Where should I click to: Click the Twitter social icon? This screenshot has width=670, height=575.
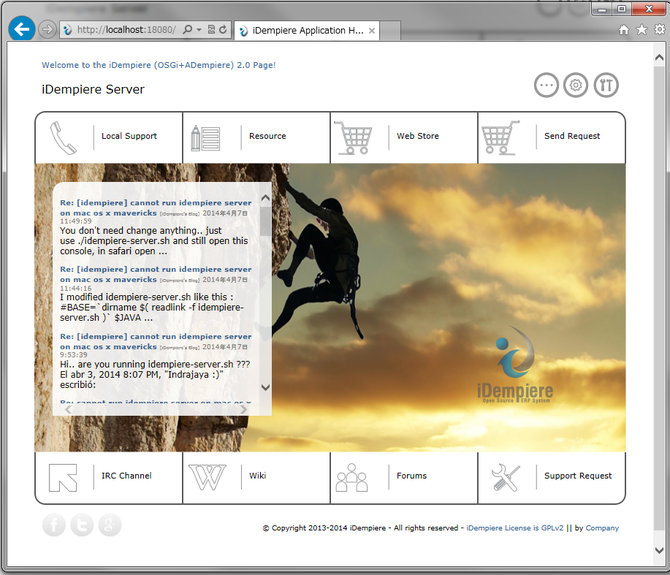click(x=82, y=525)
